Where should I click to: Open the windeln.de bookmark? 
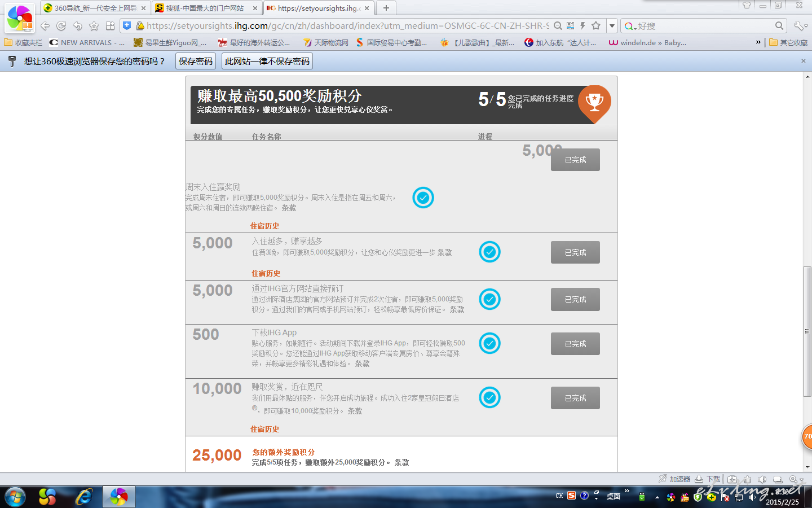(647, 42)
